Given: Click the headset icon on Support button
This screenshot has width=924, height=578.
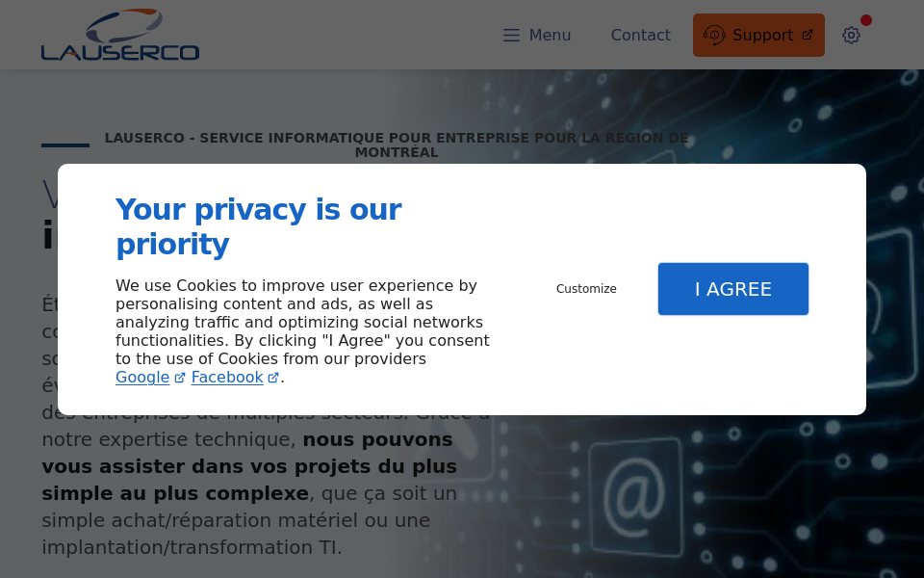Looking at the screenshot, I should tap(714, 35).
